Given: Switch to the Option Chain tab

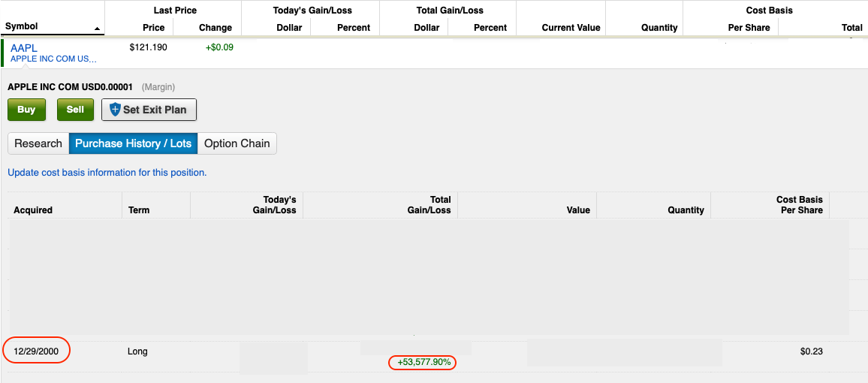Looking at the screenshot, I should [x=237, y=143].
